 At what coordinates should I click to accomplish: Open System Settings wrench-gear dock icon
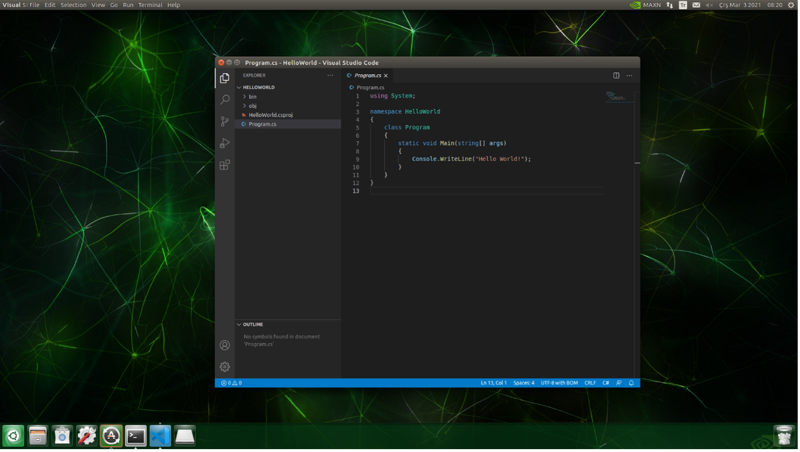tap(87, 437)
